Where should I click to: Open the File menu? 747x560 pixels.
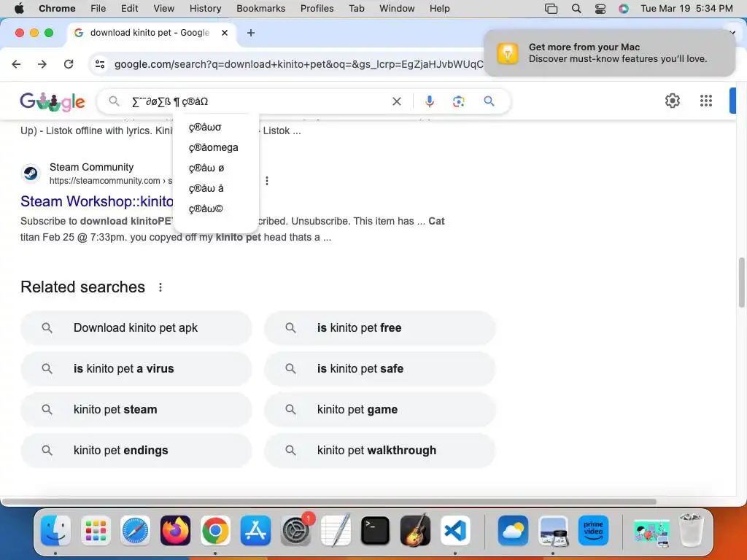(x=98, y=8)
